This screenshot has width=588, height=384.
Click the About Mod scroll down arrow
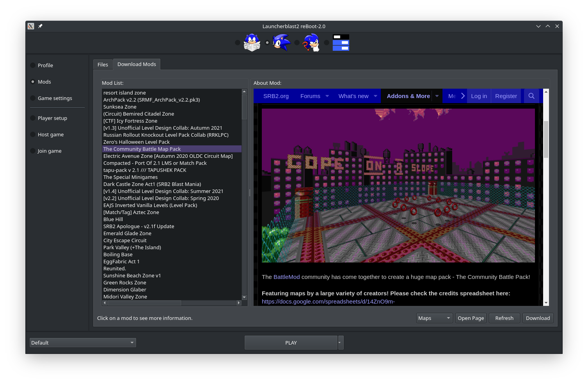pyautogui.click(x=546, y=303)
